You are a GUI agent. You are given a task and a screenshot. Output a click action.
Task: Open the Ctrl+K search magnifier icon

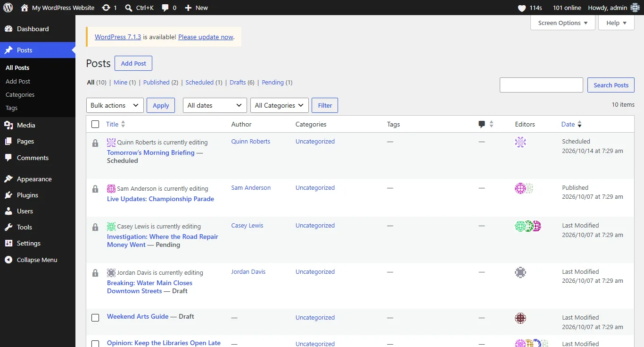pyautogui.click(x=129, y=8)
